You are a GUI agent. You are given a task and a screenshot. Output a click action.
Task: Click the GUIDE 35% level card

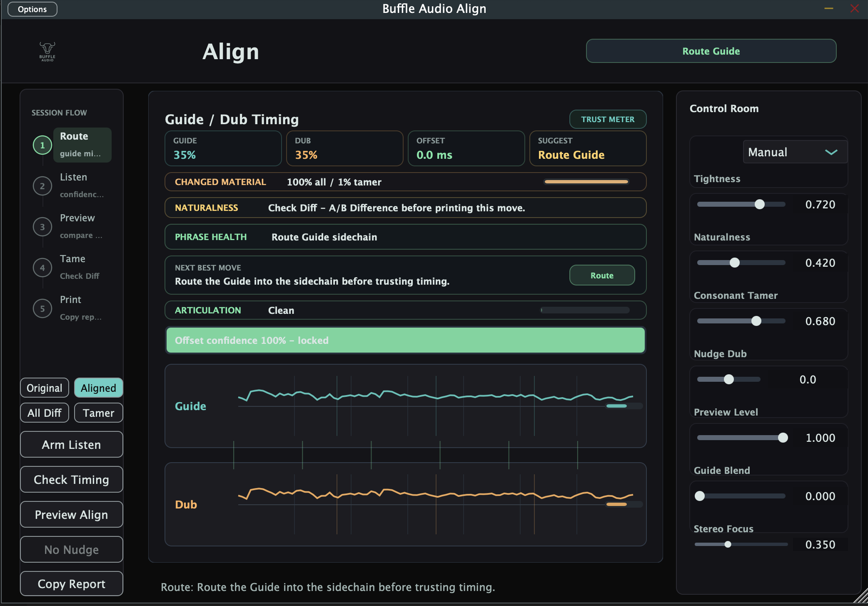pyautogui.click(x=223, y=148)
